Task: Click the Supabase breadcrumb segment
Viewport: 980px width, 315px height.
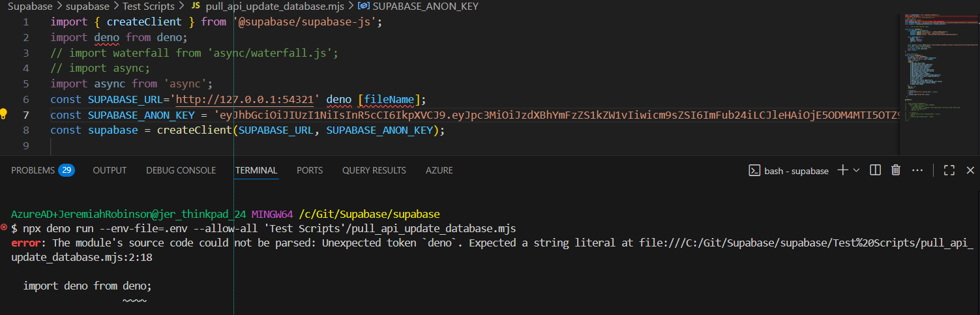Action: pos(29,7)
